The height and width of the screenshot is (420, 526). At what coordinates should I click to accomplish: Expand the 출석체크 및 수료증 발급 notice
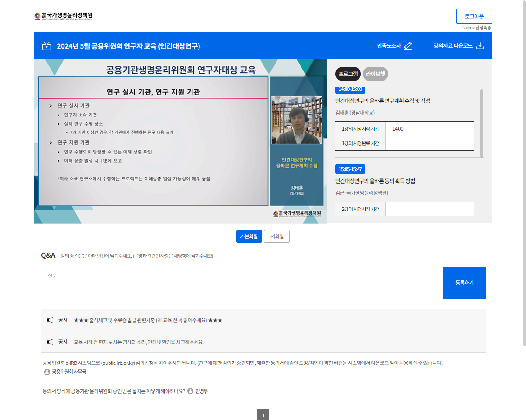148,320
